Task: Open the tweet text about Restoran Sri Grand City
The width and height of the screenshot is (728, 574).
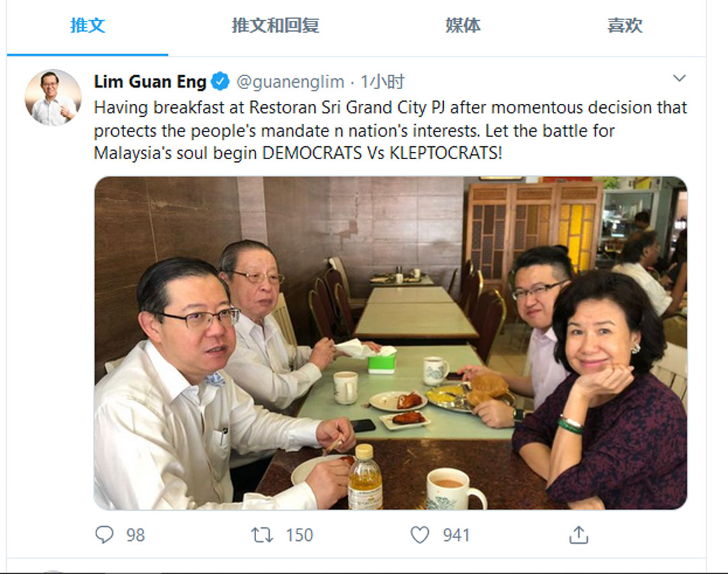Action: pos(390,130)
